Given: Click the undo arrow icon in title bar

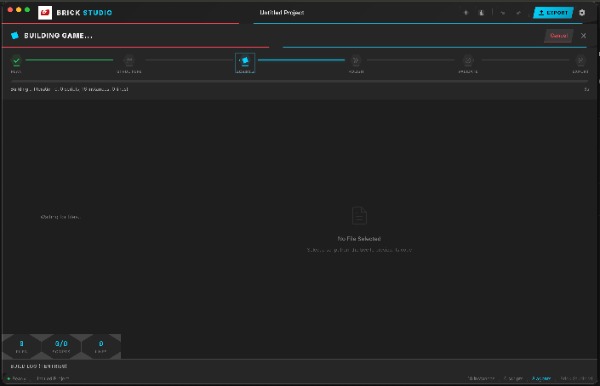Looking at the screenshot, I should [503, 13].
